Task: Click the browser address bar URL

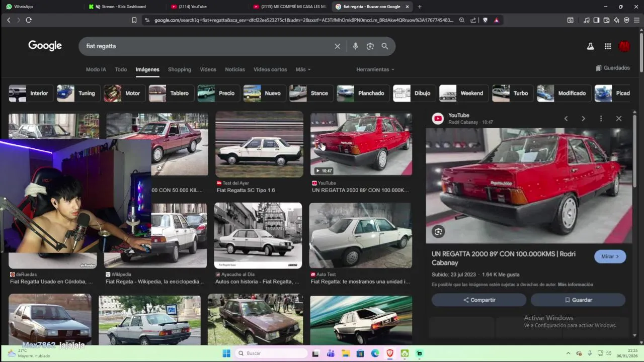Action: 303,20
